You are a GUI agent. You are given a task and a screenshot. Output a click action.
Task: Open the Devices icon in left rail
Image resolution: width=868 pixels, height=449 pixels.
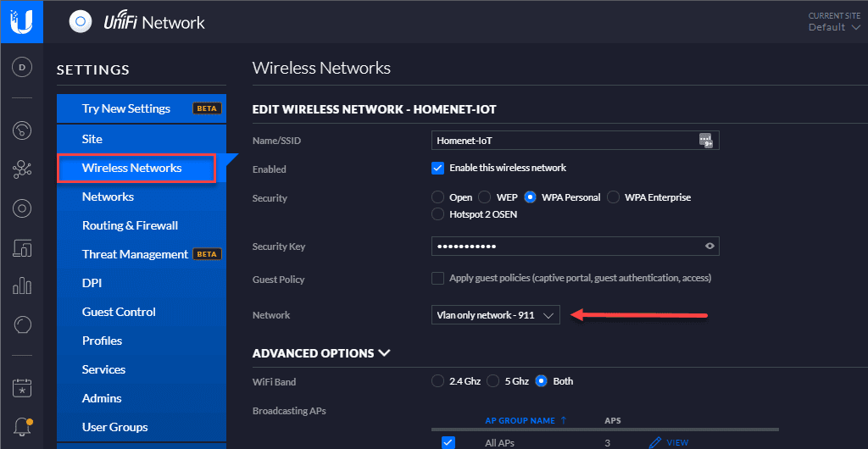[22, 208]
